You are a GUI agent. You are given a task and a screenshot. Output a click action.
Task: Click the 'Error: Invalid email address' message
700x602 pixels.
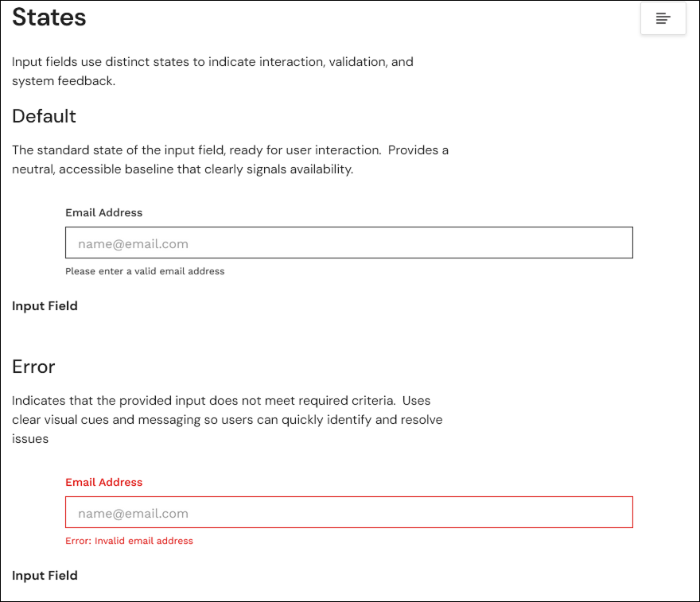[x=129, y=541]
